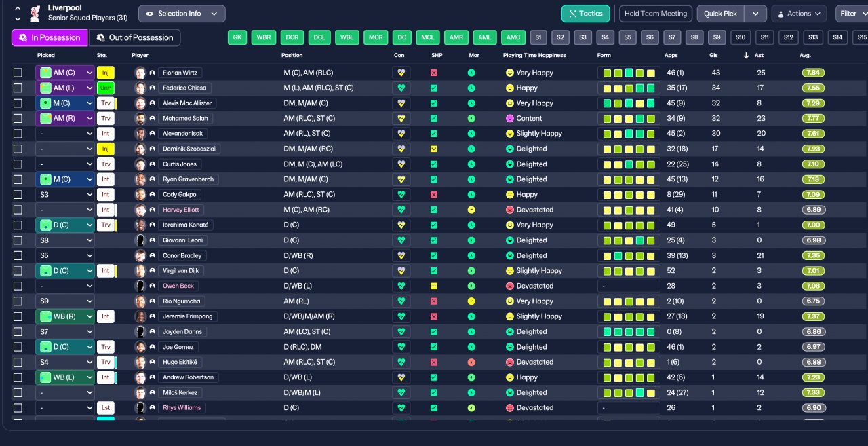Click Rio Ngumoha's yellow morale icon
The height and width of the screenshot is (446, 868).
[x=471, y=301]
